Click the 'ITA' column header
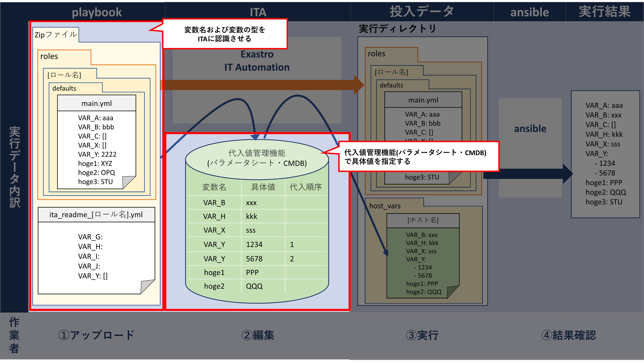The height and width of the screenshot is (362, 644). (x=258, y=12)
